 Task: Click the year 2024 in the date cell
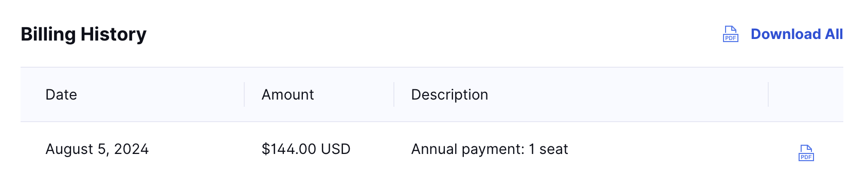coord(131,149)
